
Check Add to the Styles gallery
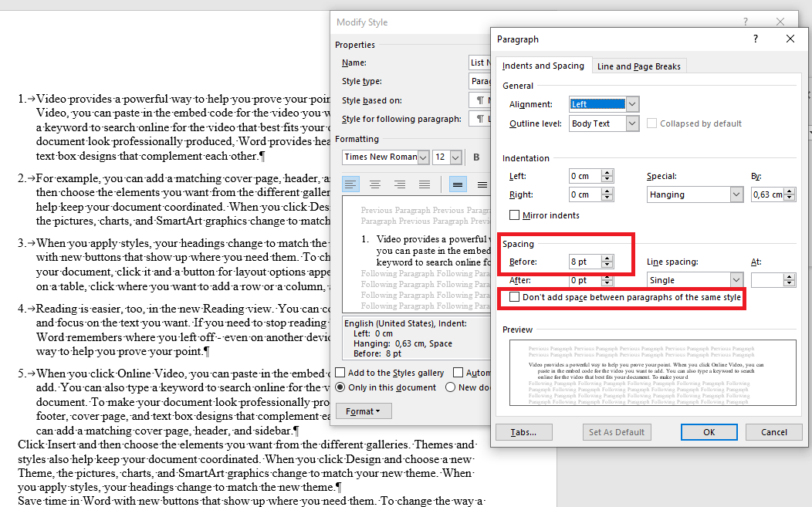(340, 373)
